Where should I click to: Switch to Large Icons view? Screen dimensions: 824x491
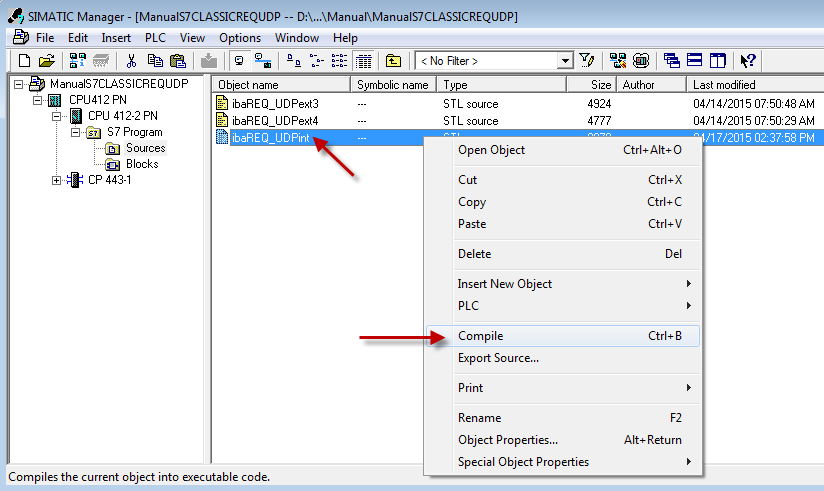pos(294,61)
